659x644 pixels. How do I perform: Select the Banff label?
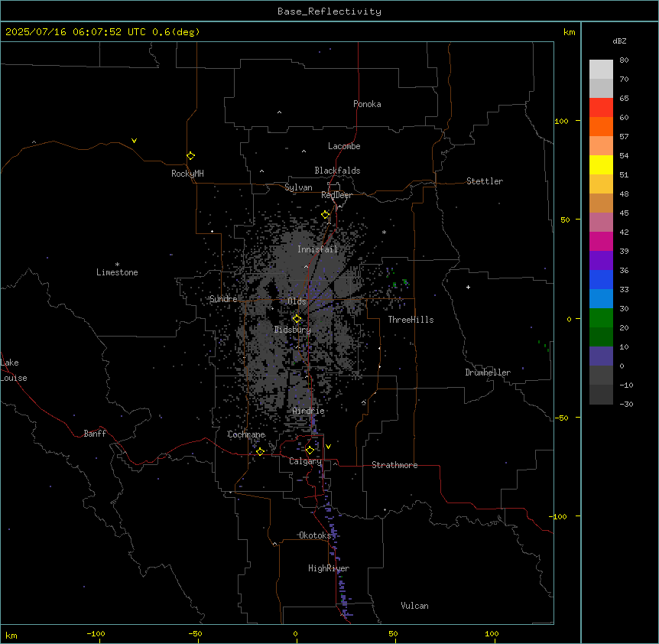(95, 434)
